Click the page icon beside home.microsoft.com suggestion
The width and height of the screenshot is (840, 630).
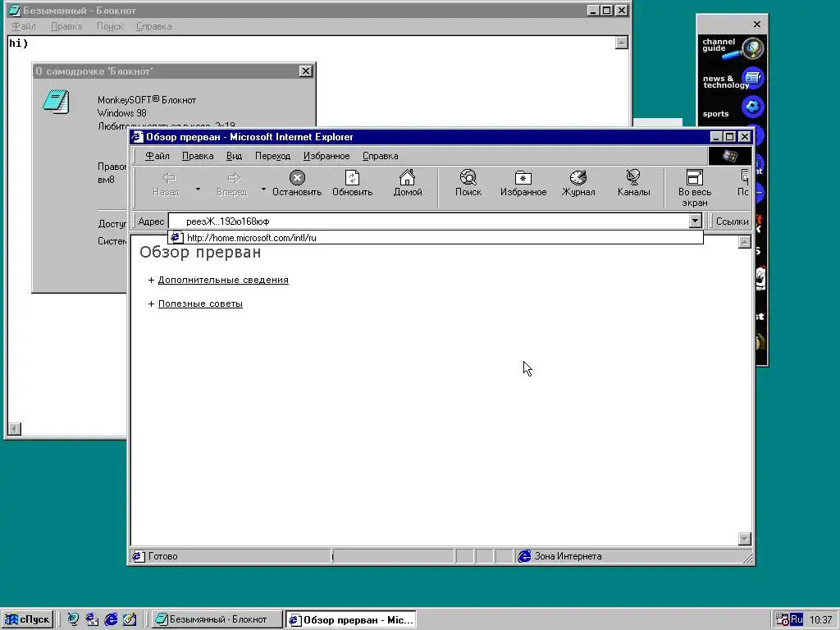tap(177, 237)
